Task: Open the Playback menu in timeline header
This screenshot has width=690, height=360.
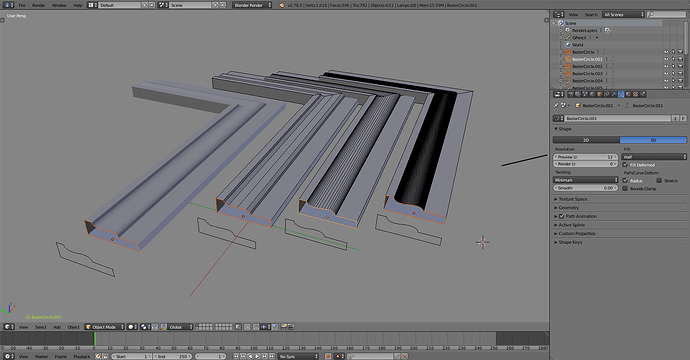Action: (x=81, y=356)
